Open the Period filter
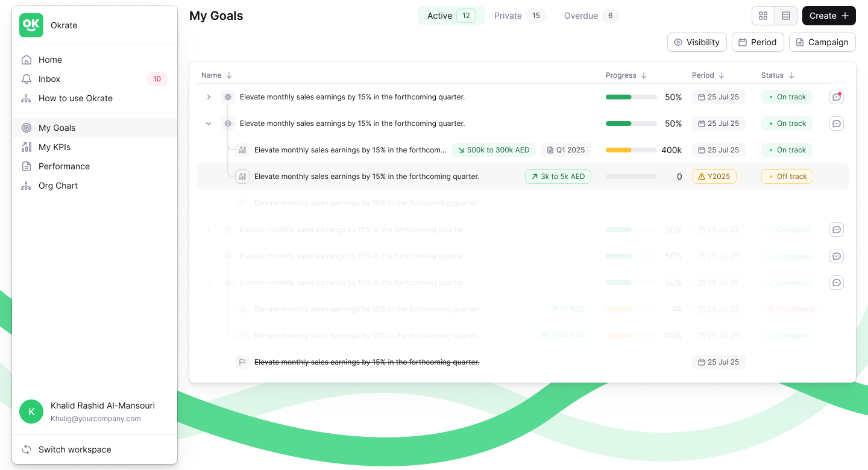 [x=758, y=42]
